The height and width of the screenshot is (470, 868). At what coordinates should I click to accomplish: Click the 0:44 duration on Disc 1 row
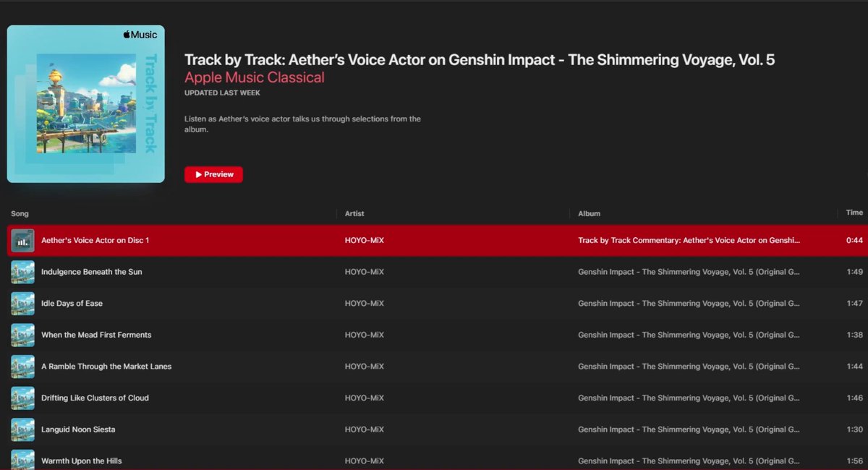tap(855, 240)
